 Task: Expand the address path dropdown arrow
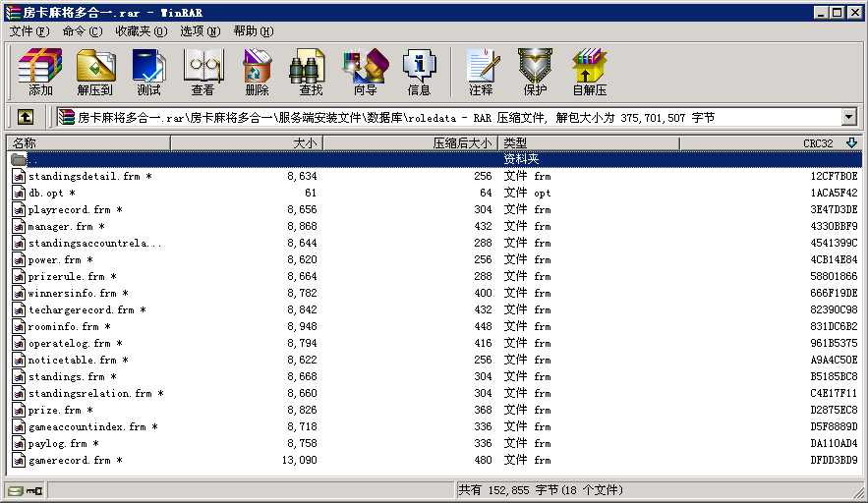(x=848, y=117)
